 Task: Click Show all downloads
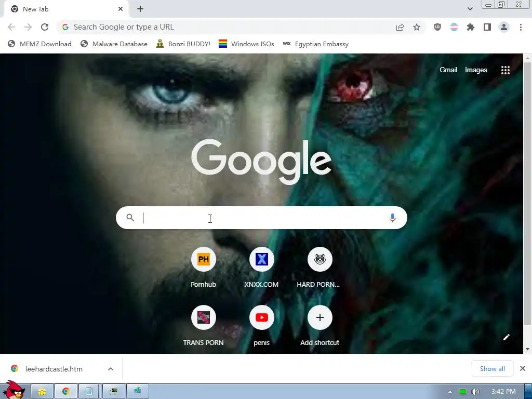pyautogui.click(x=493, y=369)
